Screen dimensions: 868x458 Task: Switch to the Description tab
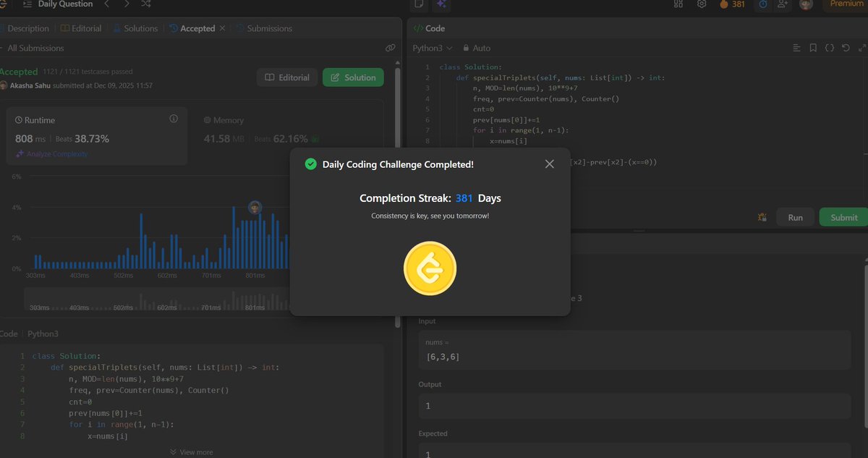click(x=29, y=28)
